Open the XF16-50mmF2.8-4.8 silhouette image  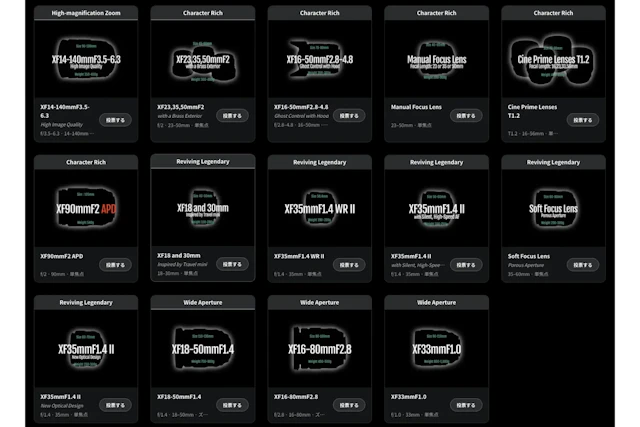pos(320,59)
